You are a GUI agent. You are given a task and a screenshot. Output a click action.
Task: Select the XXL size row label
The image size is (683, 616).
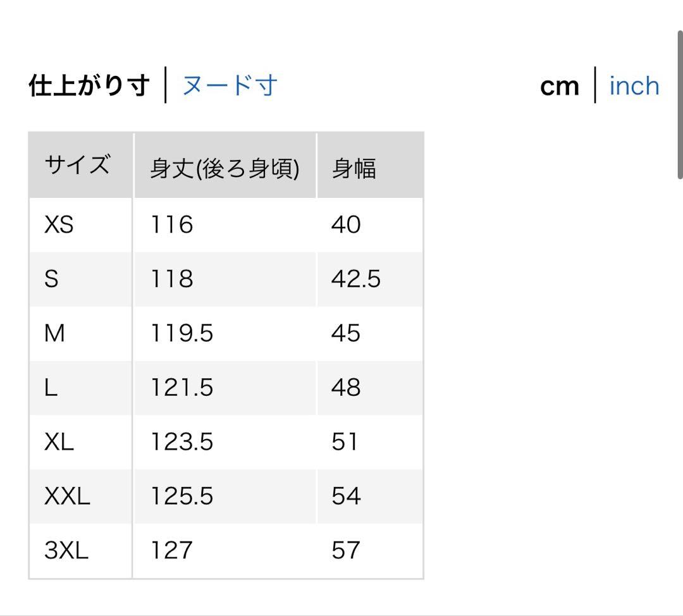pyautogui.click(x=67, y=496)
